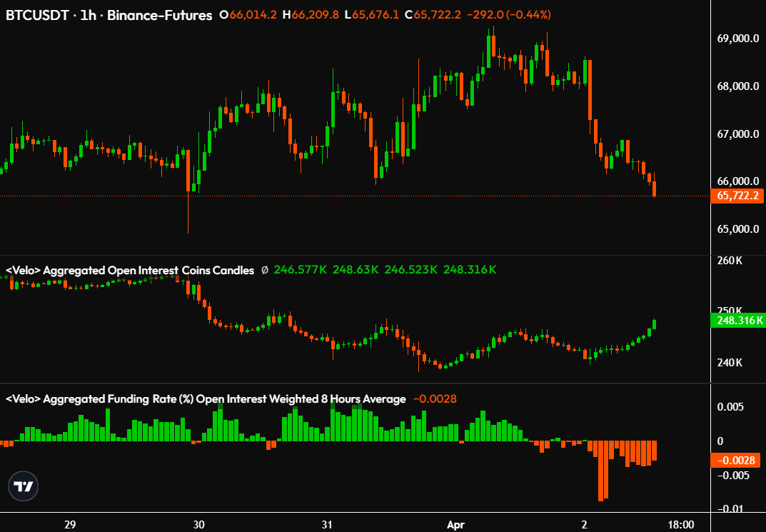Click the 68,000.0 price axis label
This screenshot has width=766, height=532.
[x=738, y=86]
